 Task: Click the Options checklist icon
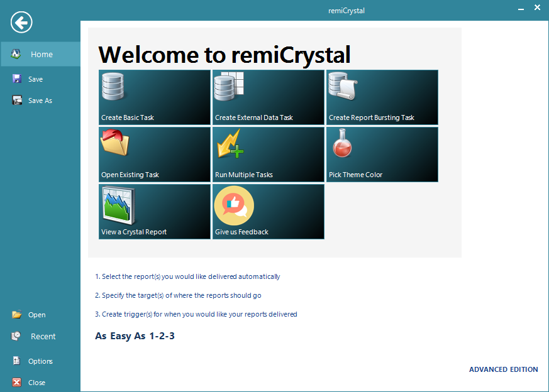(x=17, y=361)
